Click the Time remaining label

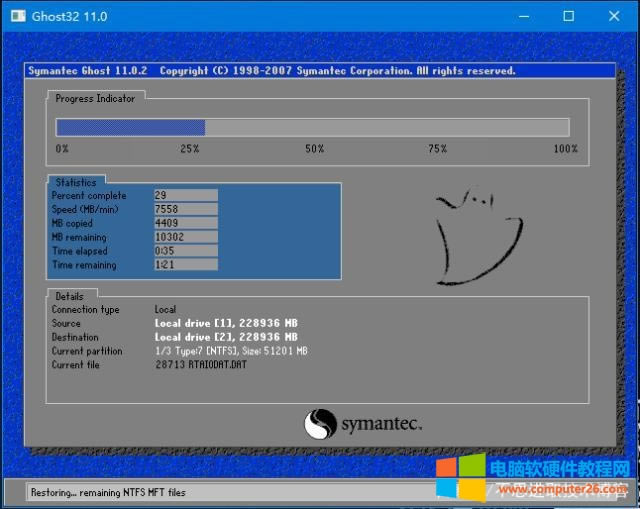(x=84, y=265)
